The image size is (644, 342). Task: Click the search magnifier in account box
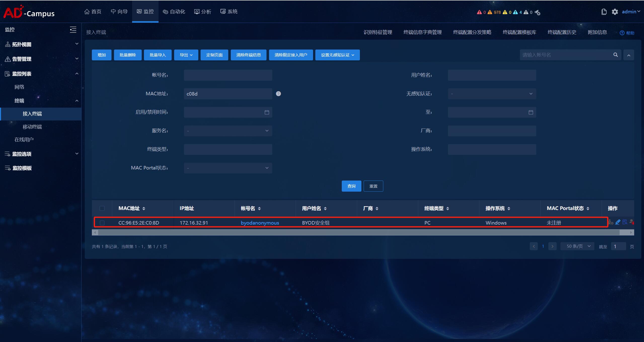[x=615, y=55]
